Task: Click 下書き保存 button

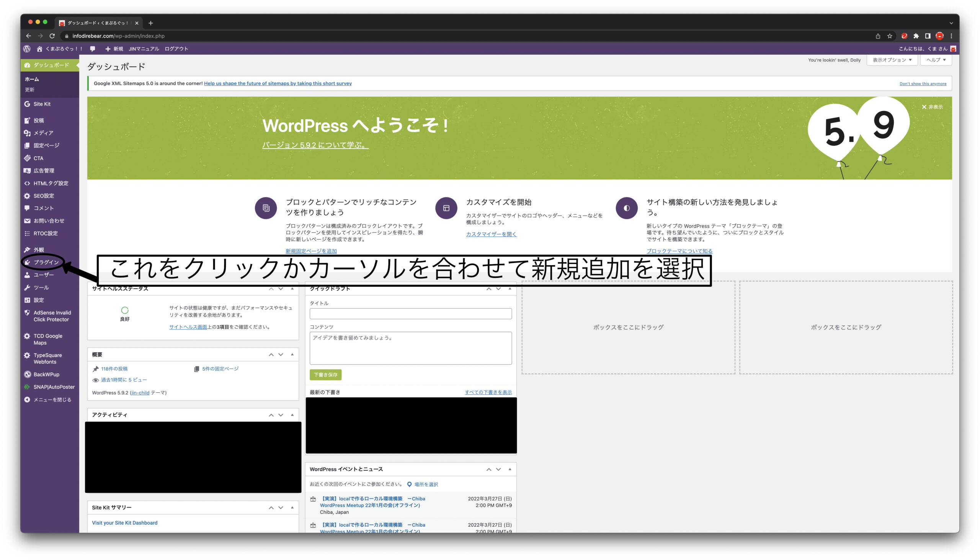Action: (x=325, y=375)
